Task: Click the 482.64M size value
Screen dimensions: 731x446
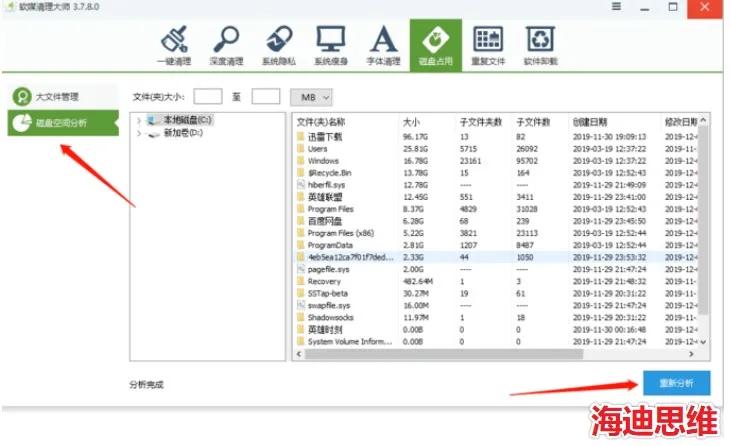Action: [x=418, y=281]
